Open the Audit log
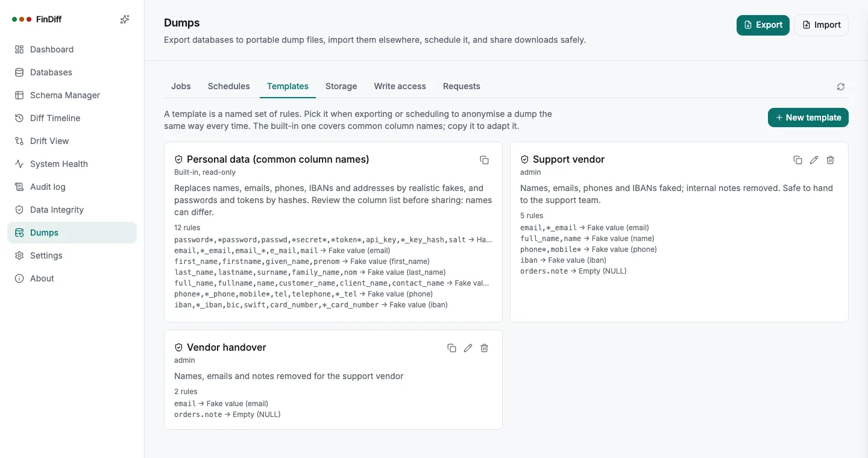 point(72,187)
